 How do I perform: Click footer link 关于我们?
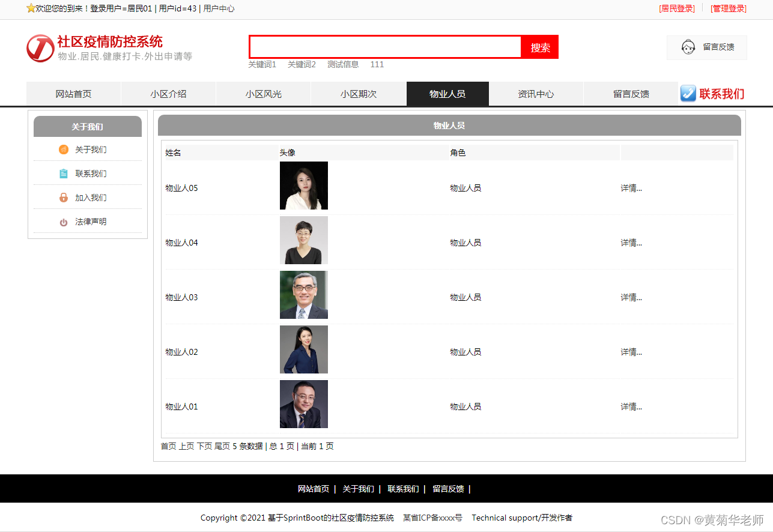358,489
